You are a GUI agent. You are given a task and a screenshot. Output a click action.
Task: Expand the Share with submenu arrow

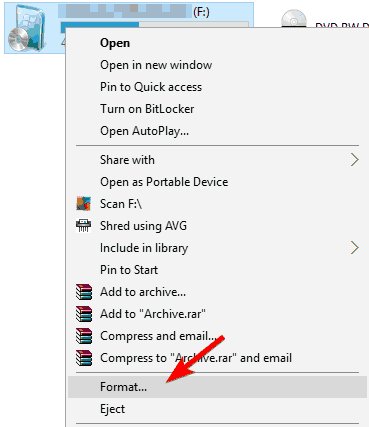[355, 160]
